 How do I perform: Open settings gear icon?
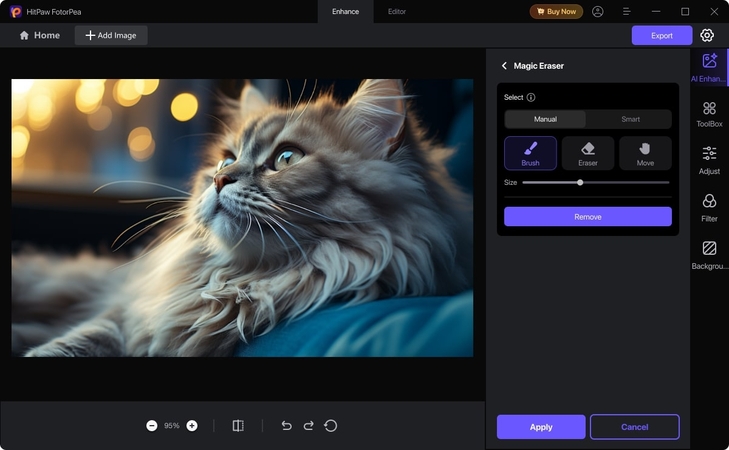(x=707, y=35)
